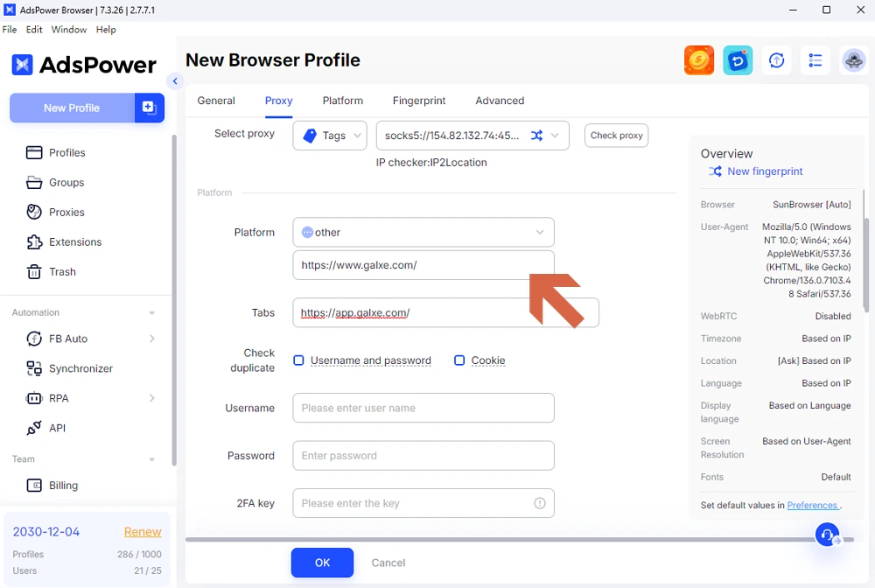Image resolution: width=875 pixels, height=588 pixels.
Task: Click the teal refresh app icon
Action: pos(738,60)
